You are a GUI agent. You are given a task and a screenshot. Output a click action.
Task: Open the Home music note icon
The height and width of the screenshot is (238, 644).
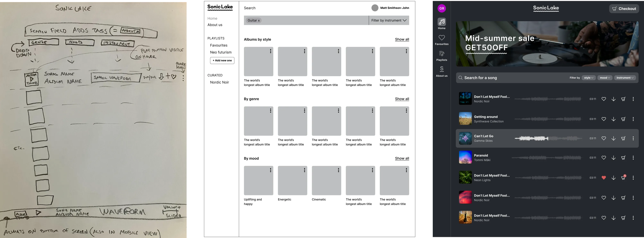[441, 22]
